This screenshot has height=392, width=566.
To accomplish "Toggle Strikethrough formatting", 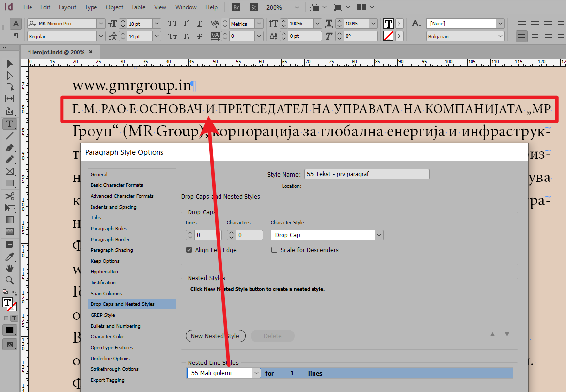I will click(199, 36).
